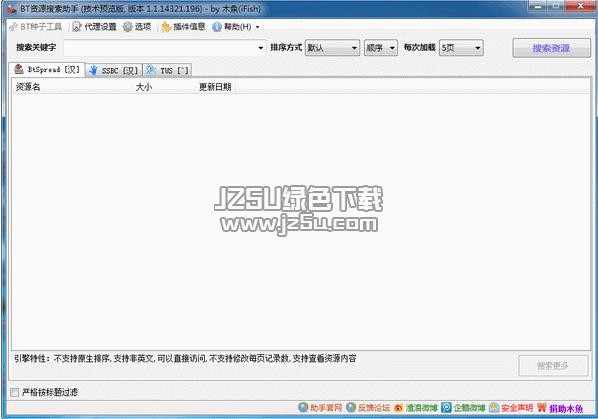This screenshot has width=598, height=419.
Task: Open the 每次加载 5页 dropdown
Action: point(461,48)
